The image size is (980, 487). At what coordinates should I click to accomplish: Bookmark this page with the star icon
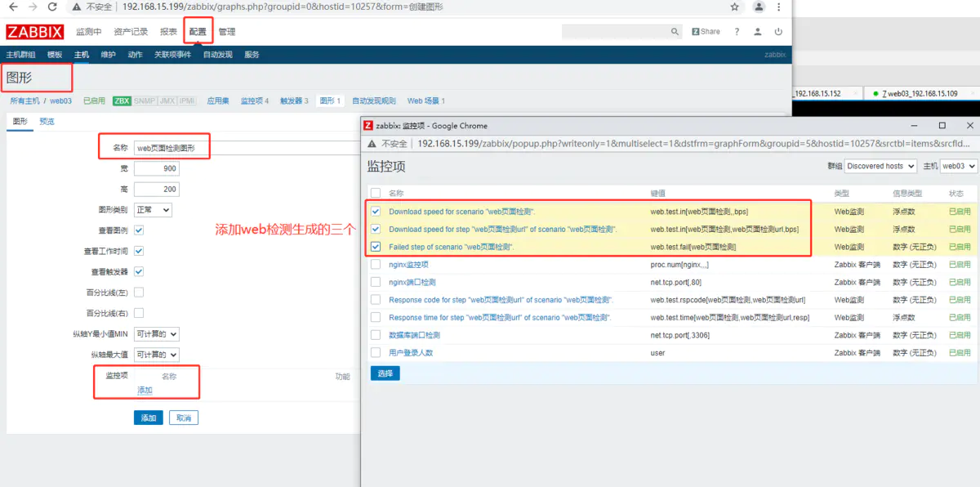coord(735,7)
